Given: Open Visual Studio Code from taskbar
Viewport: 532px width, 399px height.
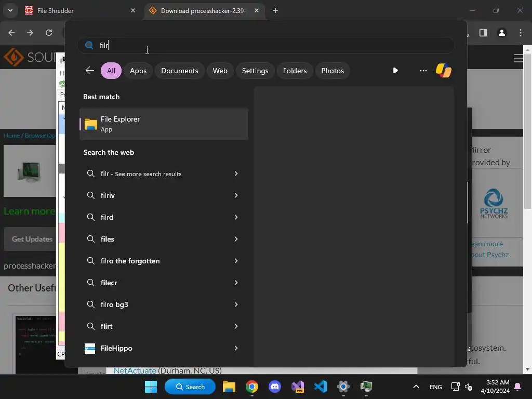Looking at the screenshot, I should [x=320, y=387].
